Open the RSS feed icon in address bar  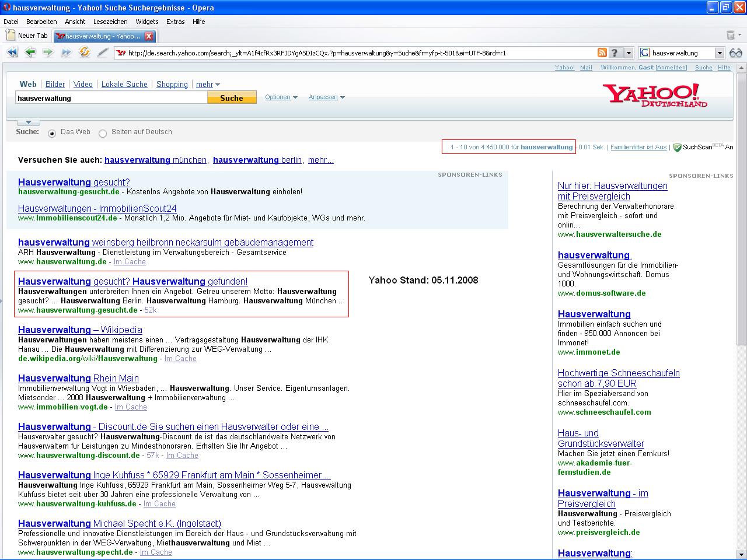tap(602, 53)
